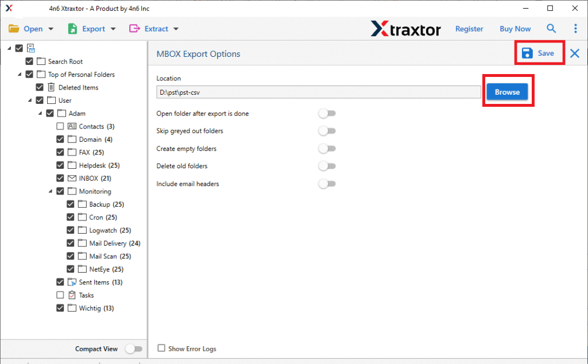Image resolution: width=588 pixels, height=364 pixels.
Task: Open the search magnifier icon
Action: click(x=551, y=28)
